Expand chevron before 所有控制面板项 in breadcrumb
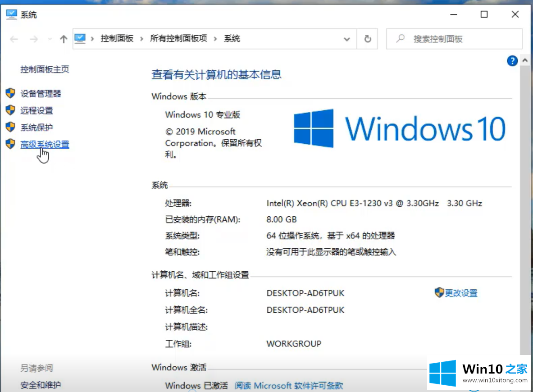The width and height of the screenshot is (533, 392). coord(141,39)
